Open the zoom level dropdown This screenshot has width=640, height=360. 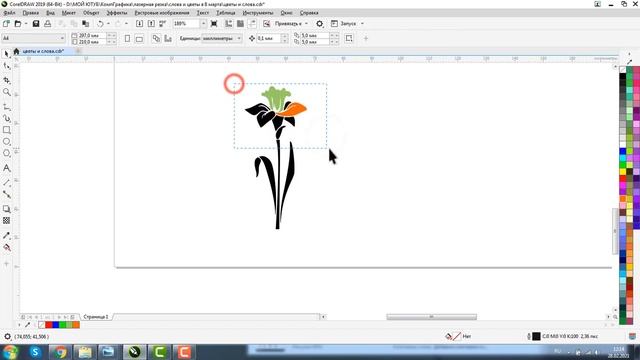203,24
